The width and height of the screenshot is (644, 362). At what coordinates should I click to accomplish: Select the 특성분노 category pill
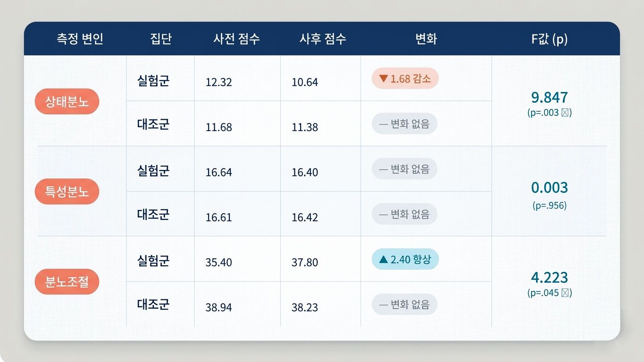[x=67, y=191]
